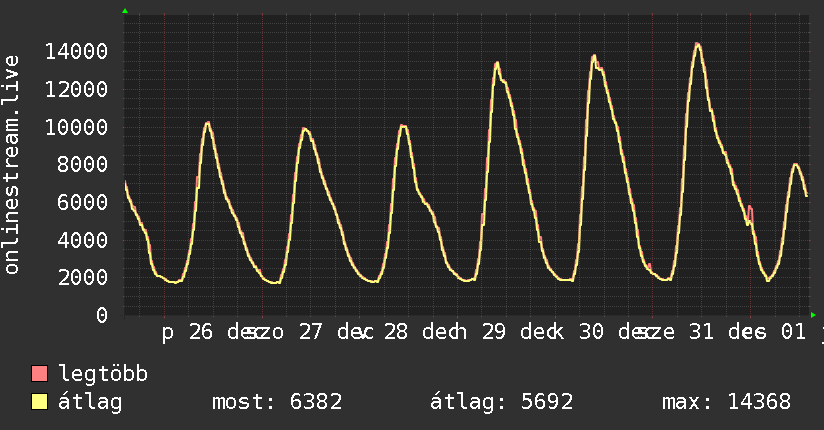This screenshot has height=430, width=824.
Task: Click the green arrow atop the y-axis
Action: pyautogui.click(x=125, y=11)
